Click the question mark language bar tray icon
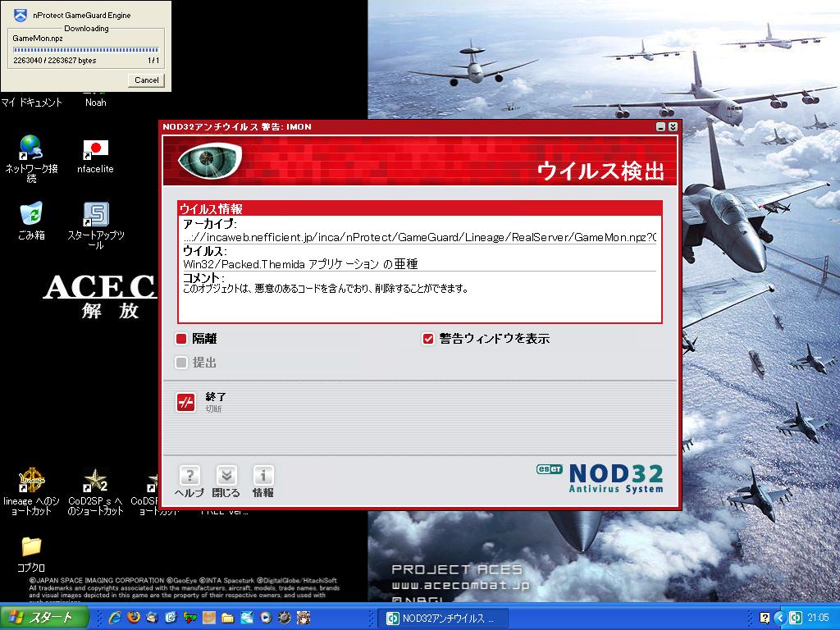This screenshot has height=630, width=840. click(765, 618)
